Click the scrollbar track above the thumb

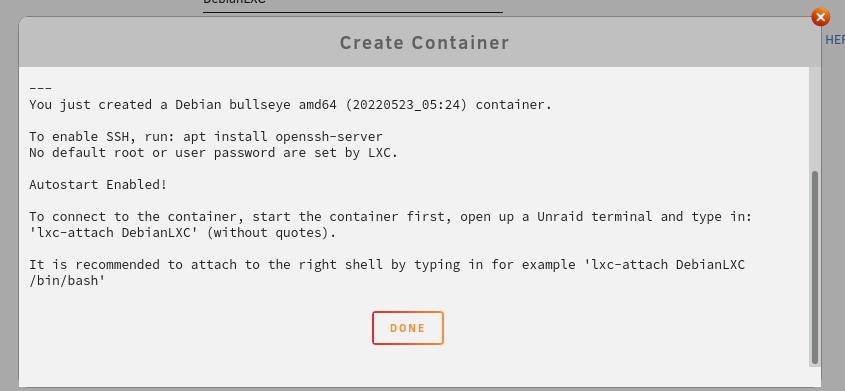pos(814,120)
